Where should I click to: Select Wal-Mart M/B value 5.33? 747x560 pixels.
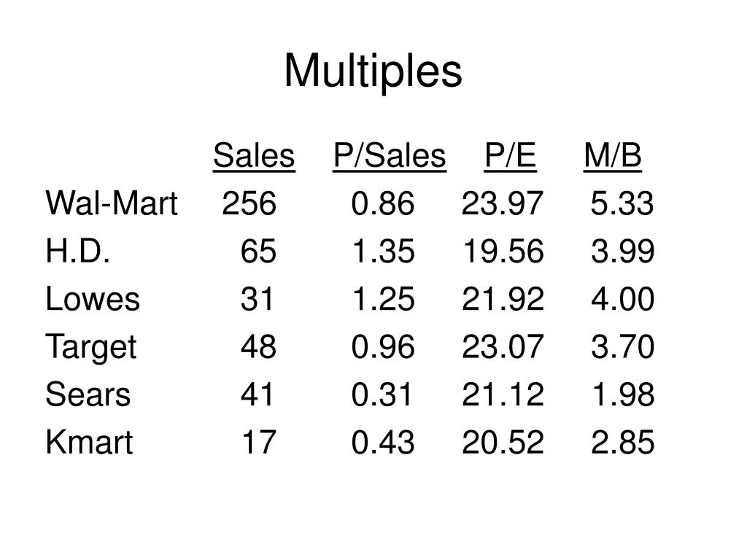[622, 203]
